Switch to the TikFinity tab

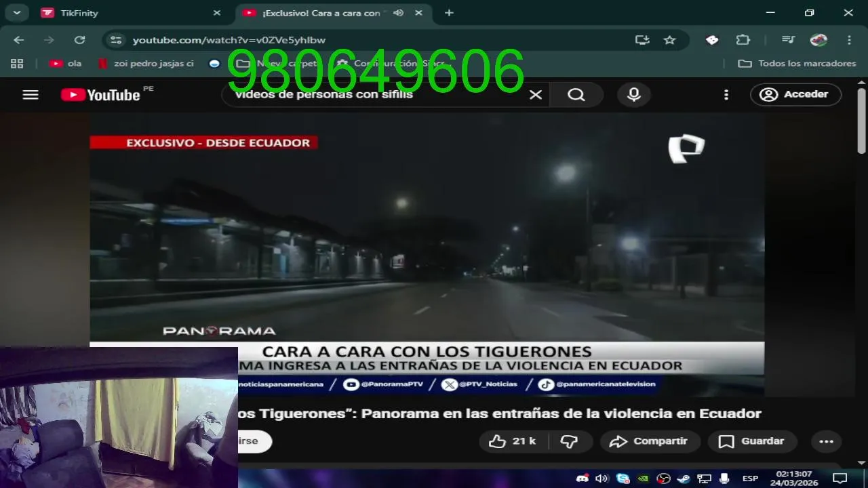click(131, 13)
